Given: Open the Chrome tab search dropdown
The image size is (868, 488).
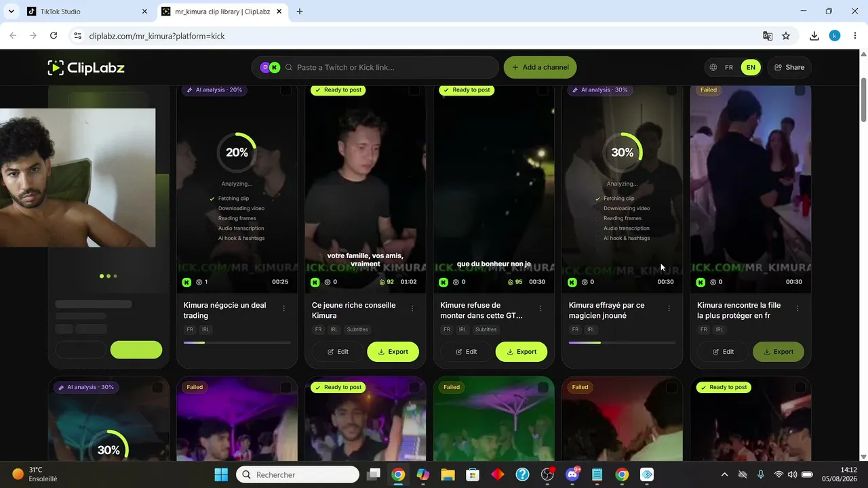Looking at the screenshot, I should click(11, 12).
